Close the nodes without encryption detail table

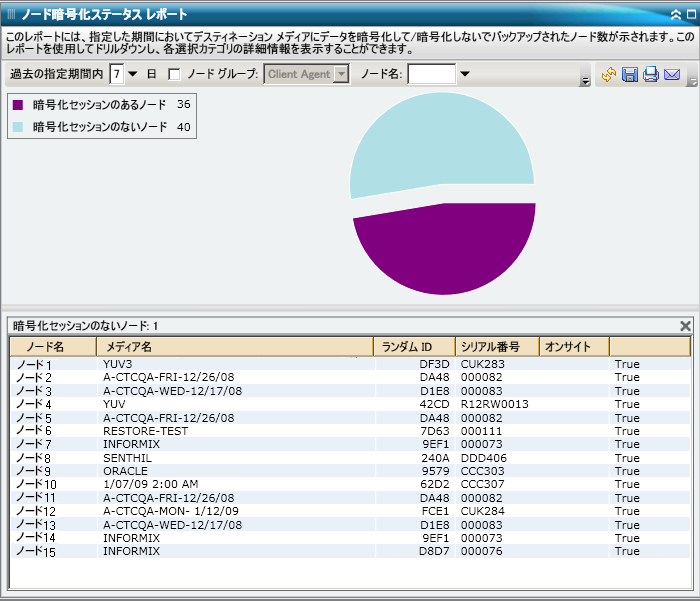(x=685, y=326)
